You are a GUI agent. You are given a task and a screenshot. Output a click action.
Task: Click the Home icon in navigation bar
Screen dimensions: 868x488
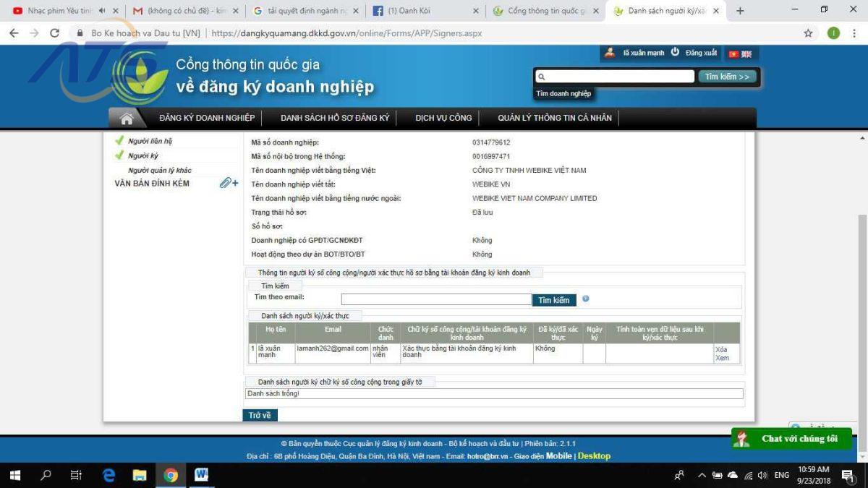click(x=127, y=119)
